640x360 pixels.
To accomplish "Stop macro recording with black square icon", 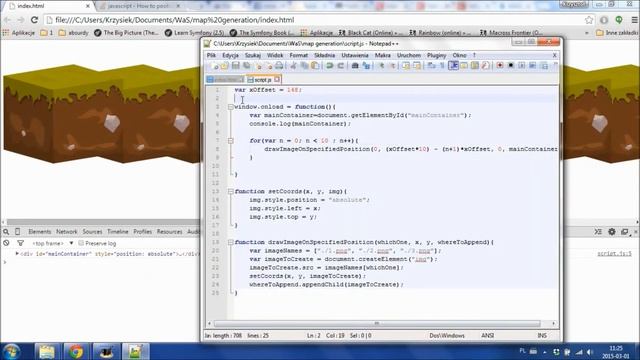I will click(x=511, y=66).
